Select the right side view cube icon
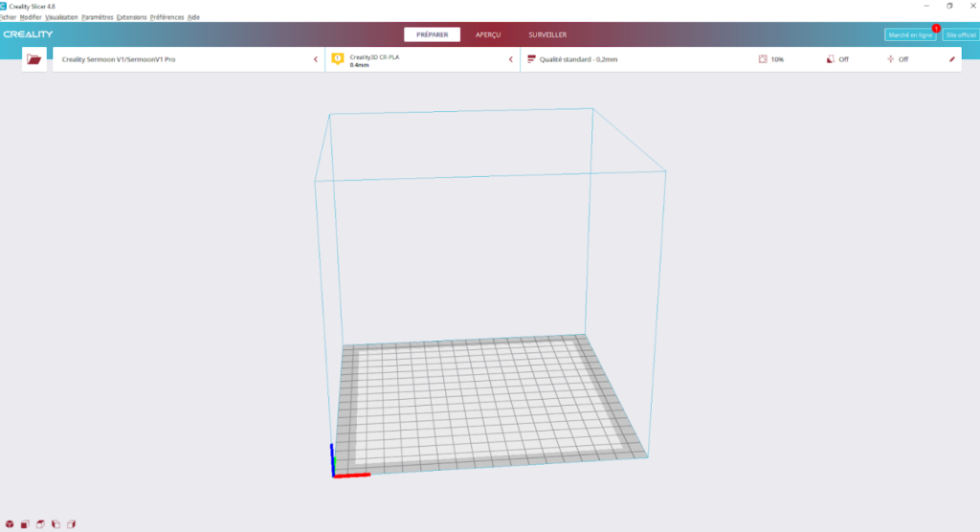The height and width of the screenshot is (532, 980). click(x=71, y=523)
